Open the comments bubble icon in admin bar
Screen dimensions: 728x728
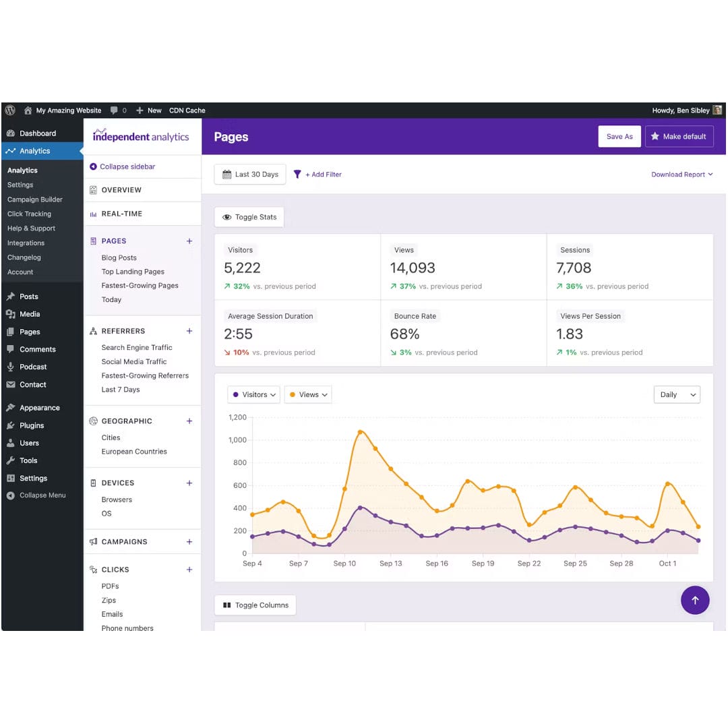(115, 111)
